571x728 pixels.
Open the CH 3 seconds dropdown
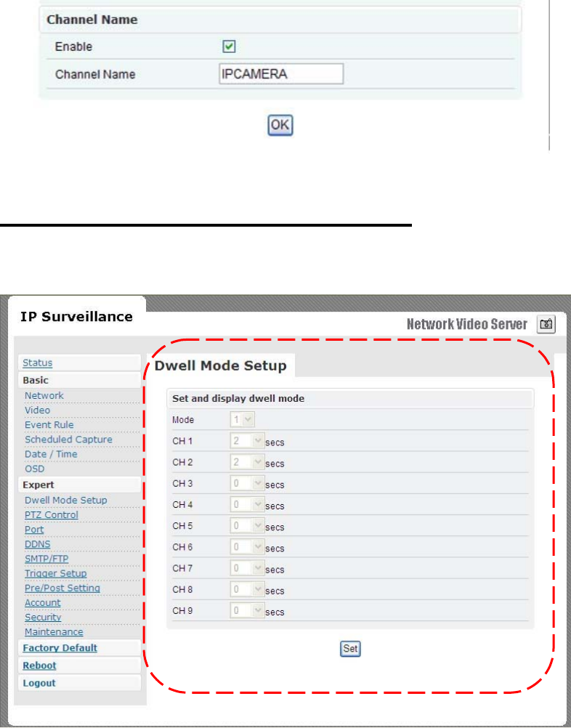click(248, 483)
